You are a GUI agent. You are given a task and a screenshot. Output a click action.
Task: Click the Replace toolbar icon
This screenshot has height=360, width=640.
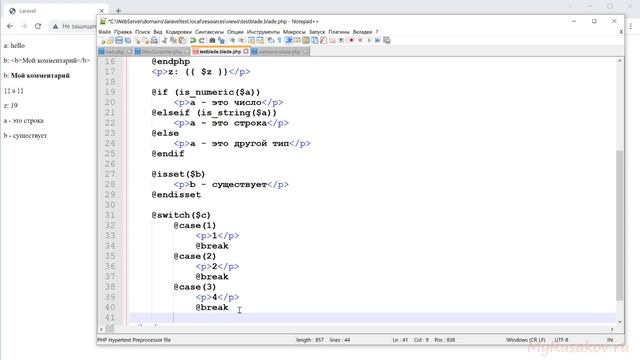(x=221, y=40)
